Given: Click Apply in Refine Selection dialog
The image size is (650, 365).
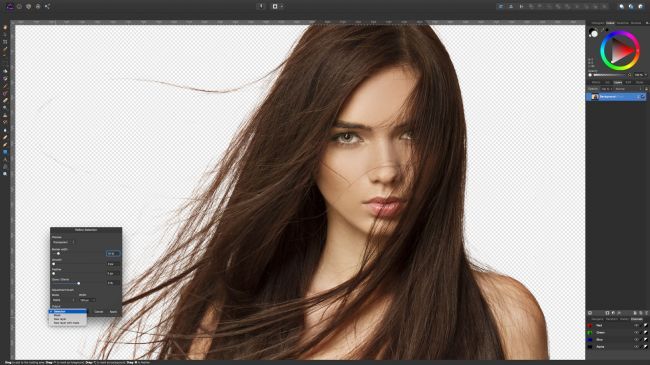Looking at the screenshot, I should (x=113, y=311).
